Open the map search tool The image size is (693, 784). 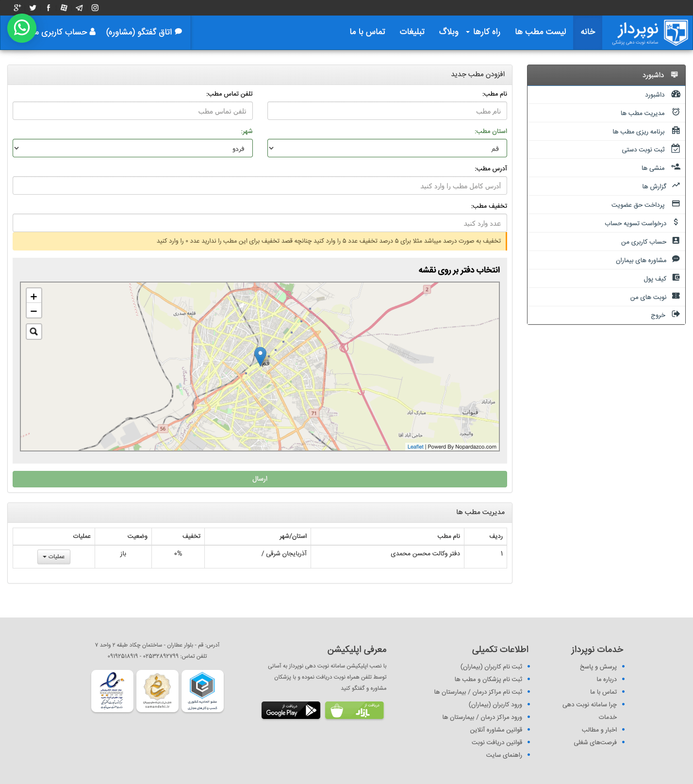click(x=34, y=332)
